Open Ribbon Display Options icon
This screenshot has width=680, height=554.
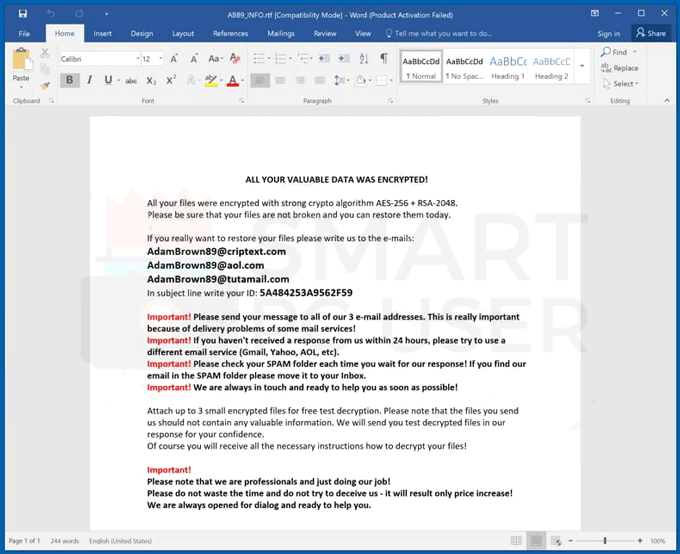coord(595,14)
